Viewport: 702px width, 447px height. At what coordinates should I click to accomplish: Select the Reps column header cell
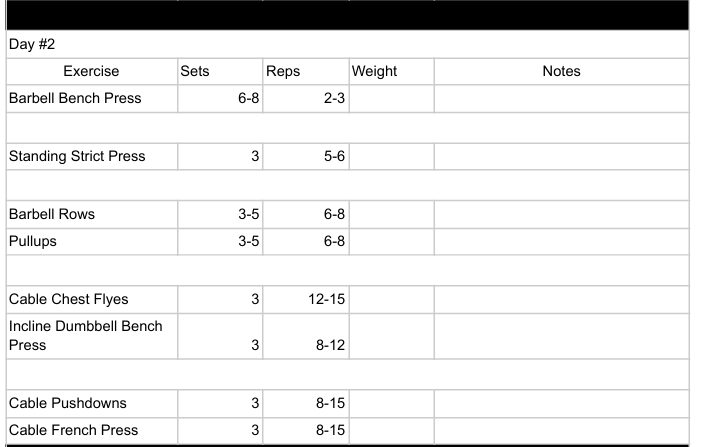[305, 71]
